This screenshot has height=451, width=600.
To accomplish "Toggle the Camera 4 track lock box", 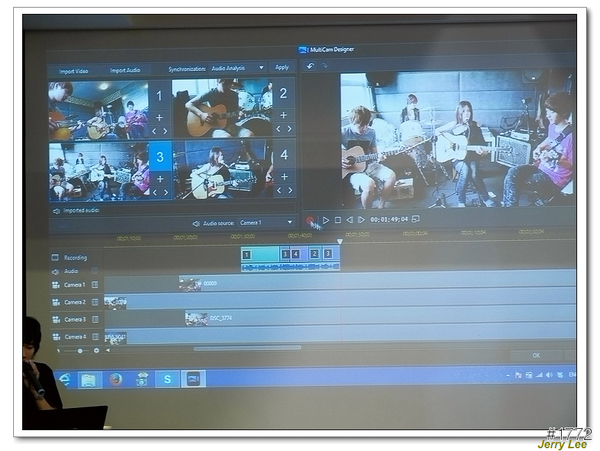I will click(96, 337).
